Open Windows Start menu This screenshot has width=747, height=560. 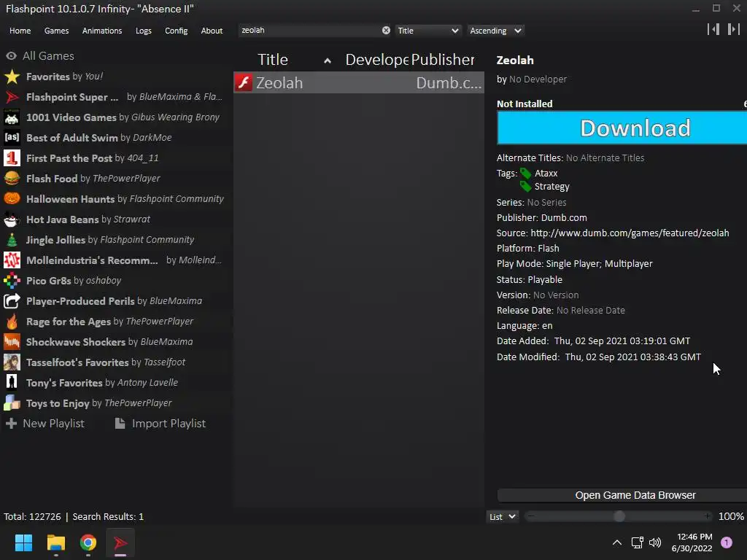click(x=23, y=542)
